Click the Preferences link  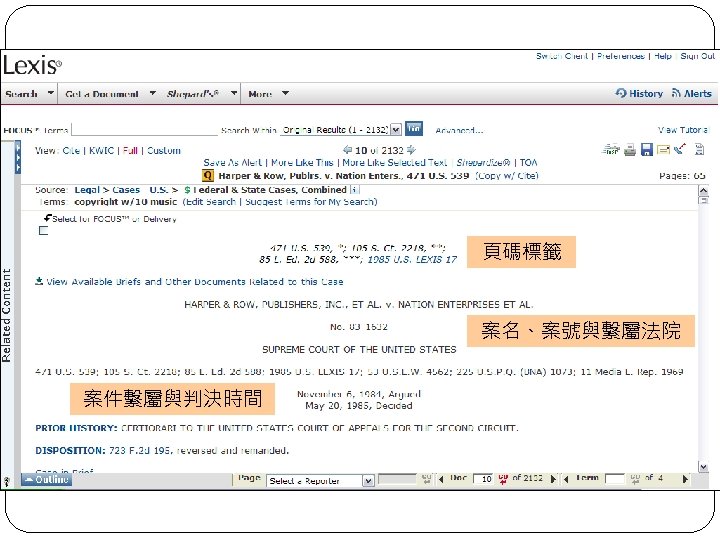tap(621, 56)
